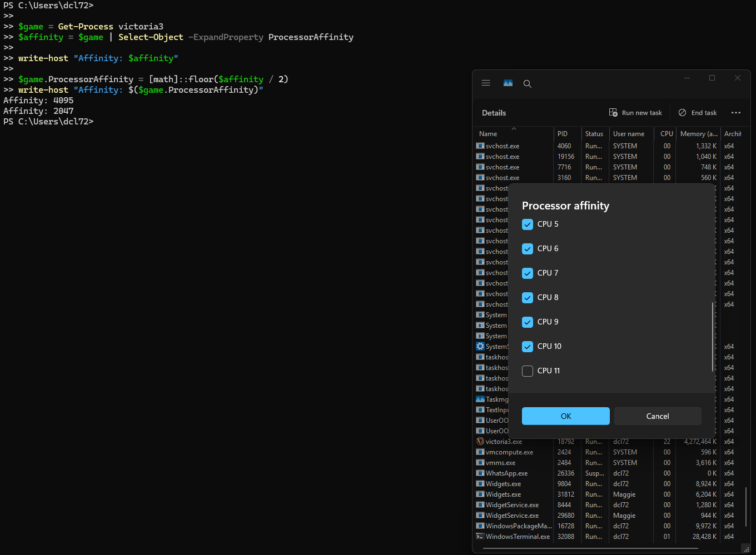Sort the list by PID column
The image size is (756, 555).
(x=563, y=134)
